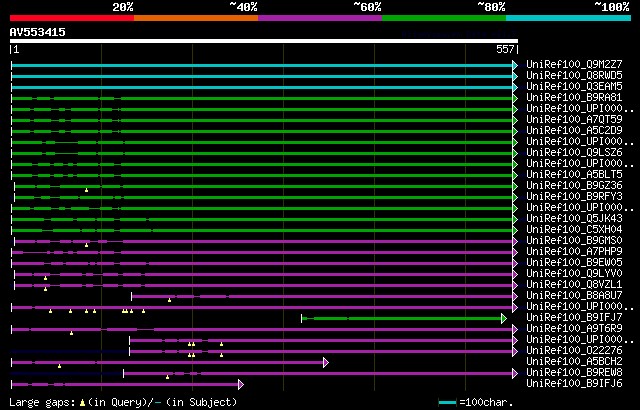Open hit UniRef100_A5C2D9 label
Image resolution: width=640 pixels, height=410 pixels.
(574, 131)
